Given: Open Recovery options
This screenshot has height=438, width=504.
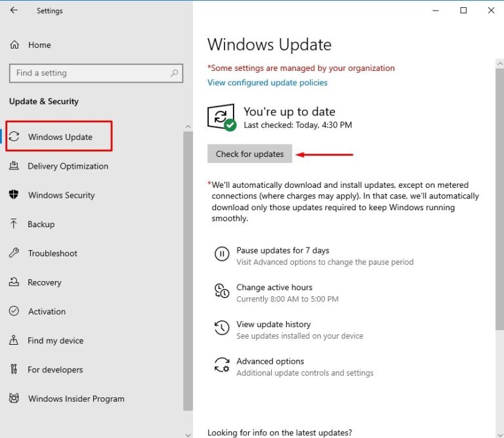Looking at the screenshot, I should point(45,282).
